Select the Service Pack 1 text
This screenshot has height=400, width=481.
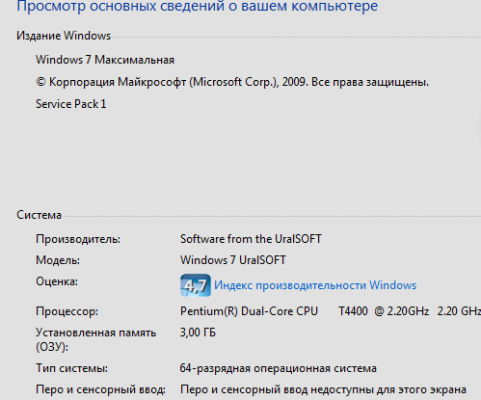[x=71, y=104]
